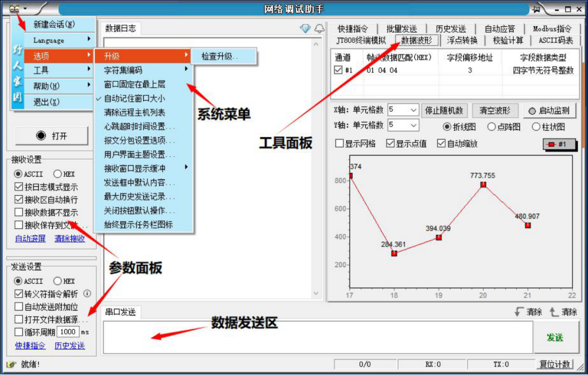The image size is (588, 375).
Task: Switch to the 浮点转换 tab
Action: tap(462, 40)
